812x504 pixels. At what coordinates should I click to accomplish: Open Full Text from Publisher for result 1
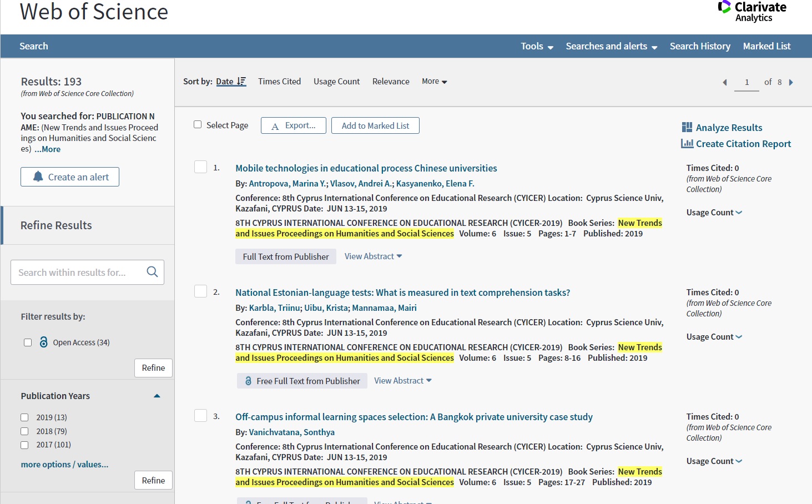pyautogui.click(x=286, y=256)
